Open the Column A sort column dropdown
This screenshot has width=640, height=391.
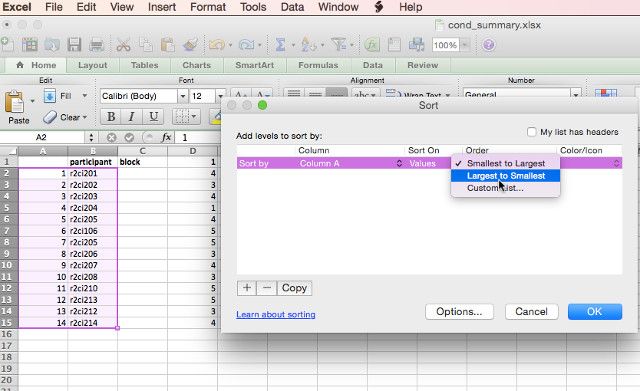click(x=351, y=163)
